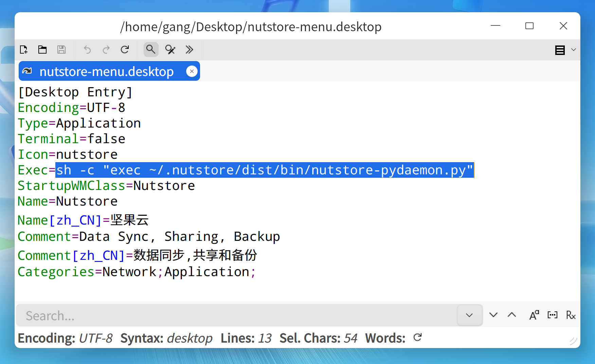Open the Replace tool icon

[x=170, y=50]
